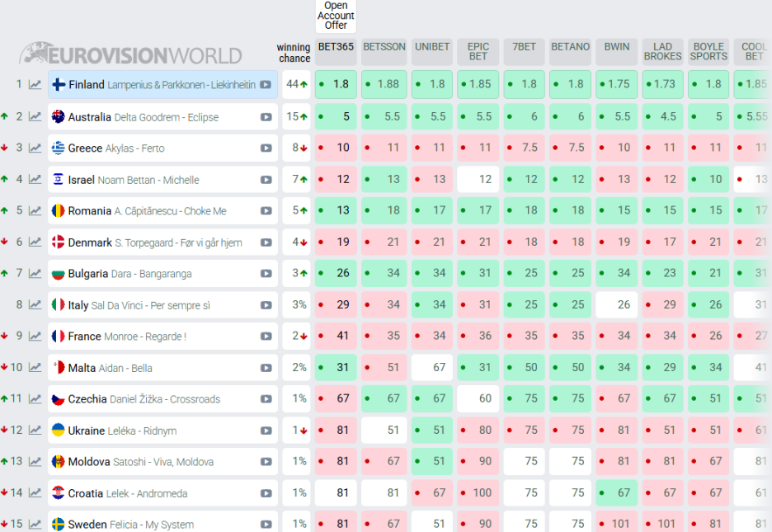Select the 7BET column header

[x=524, y=52]
